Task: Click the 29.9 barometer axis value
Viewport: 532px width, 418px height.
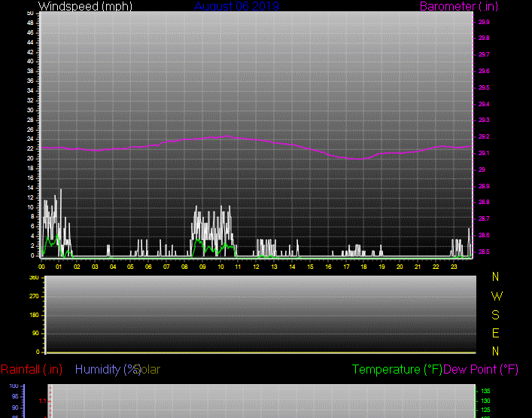Action: [484, 22]
